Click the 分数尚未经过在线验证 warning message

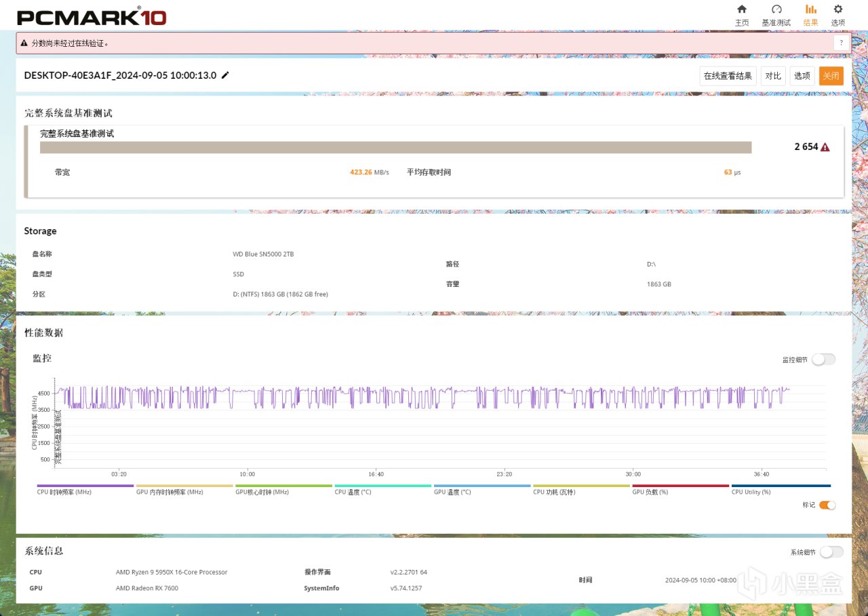pos(70,43)
